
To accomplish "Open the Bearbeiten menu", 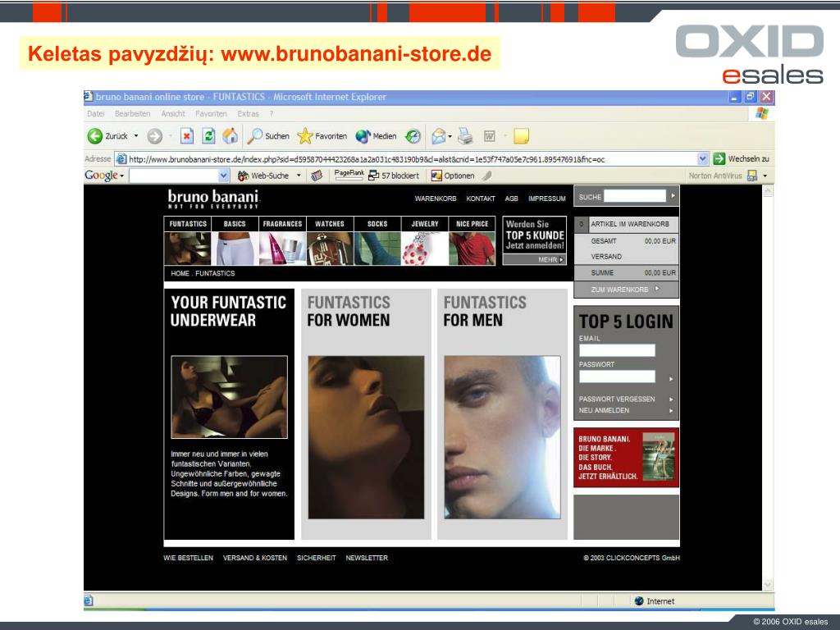I will 132,113.
